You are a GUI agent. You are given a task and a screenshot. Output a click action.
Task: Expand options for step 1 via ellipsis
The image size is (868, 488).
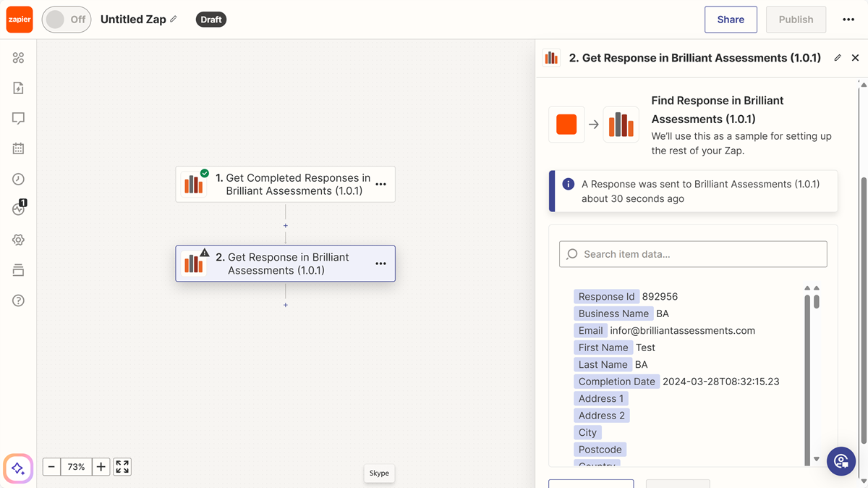pos(381,184)
